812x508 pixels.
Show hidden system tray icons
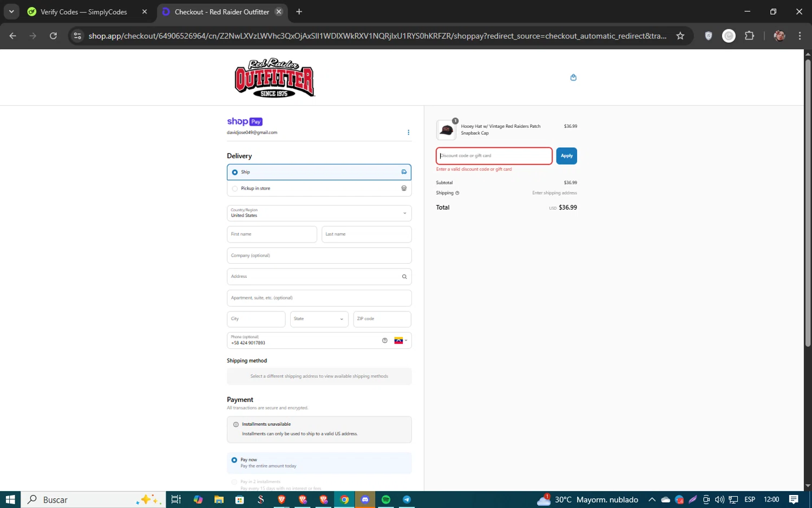click(652, 499)
